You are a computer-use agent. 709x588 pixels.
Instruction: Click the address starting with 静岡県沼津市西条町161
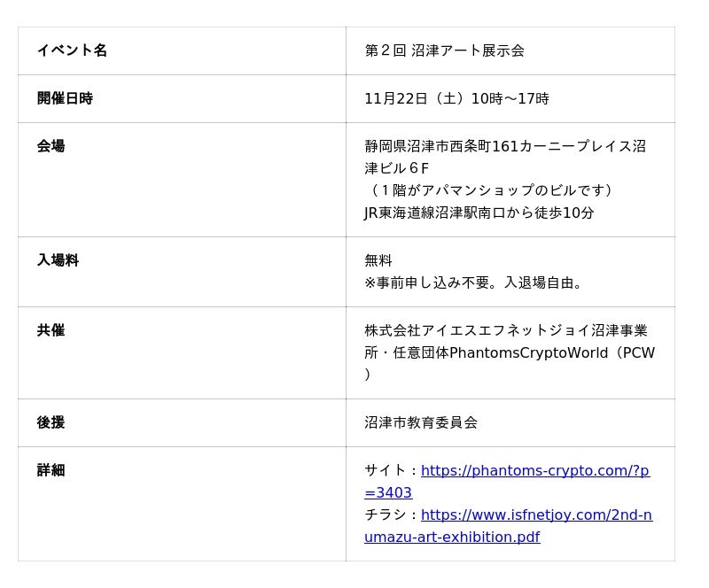tap(504, 146)
